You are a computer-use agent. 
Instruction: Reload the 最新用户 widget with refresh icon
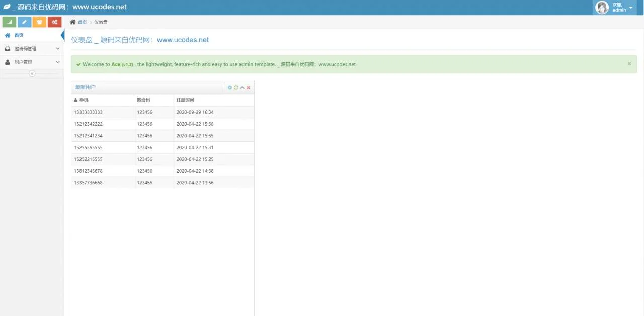point(236,88)
